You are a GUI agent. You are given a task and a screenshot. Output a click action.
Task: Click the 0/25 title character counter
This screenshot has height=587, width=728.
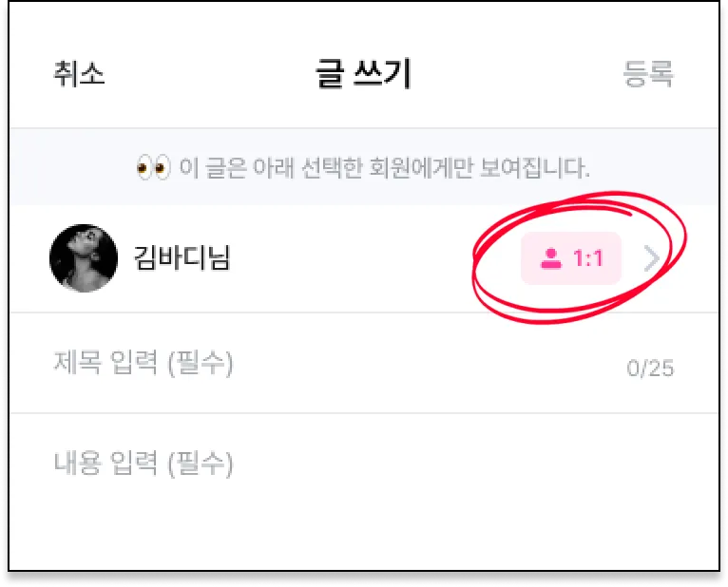point(650,369)
